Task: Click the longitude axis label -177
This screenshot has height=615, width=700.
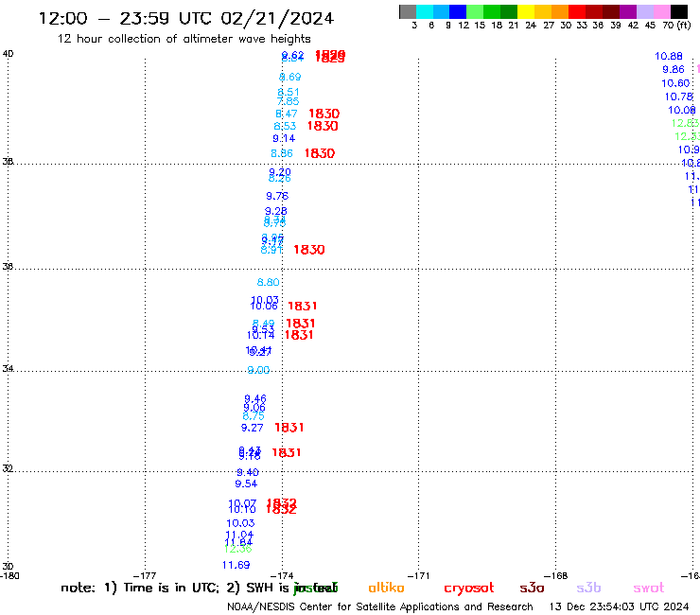Action: [x=145, y=576]
